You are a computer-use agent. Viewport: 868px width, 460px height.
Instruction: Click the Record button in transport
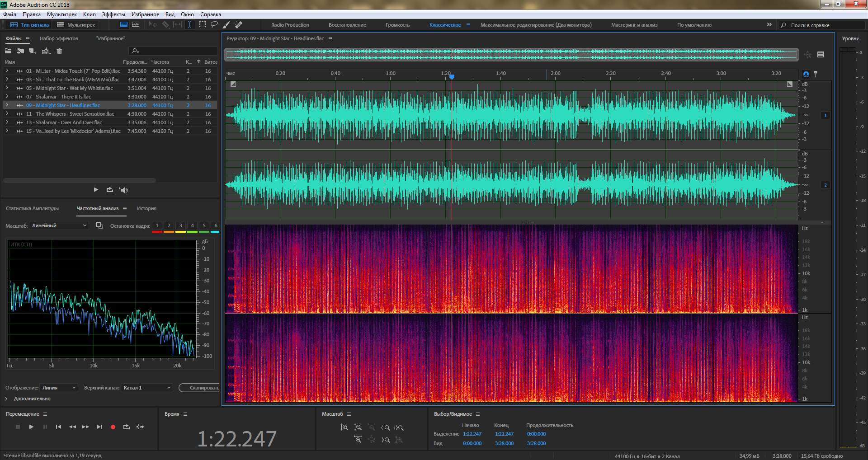tap(113, 427)
